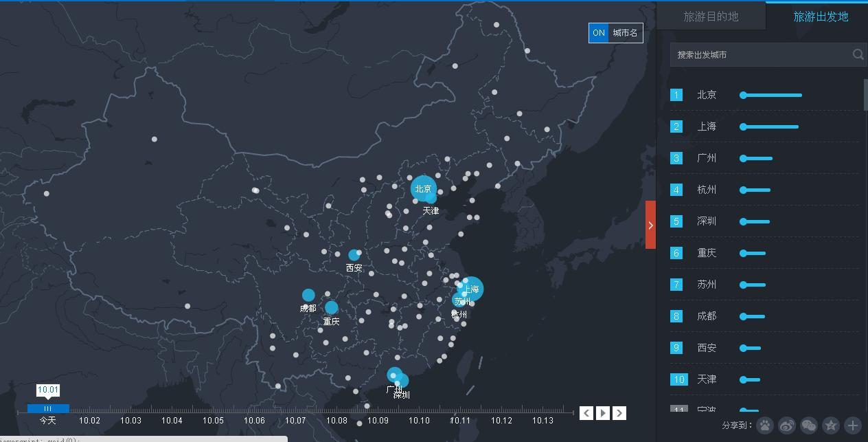Open more share options plus icon

click(852, 426)
